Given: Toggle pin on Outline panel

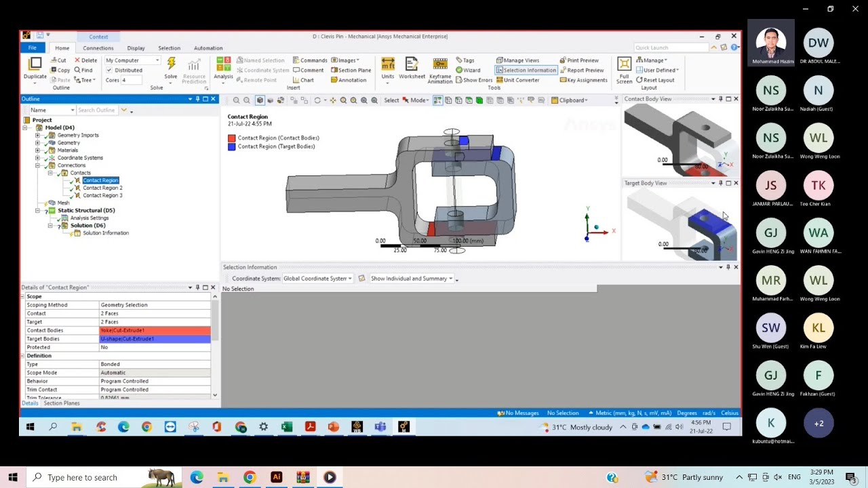Looking at the screenshot, I should point(197,99).
